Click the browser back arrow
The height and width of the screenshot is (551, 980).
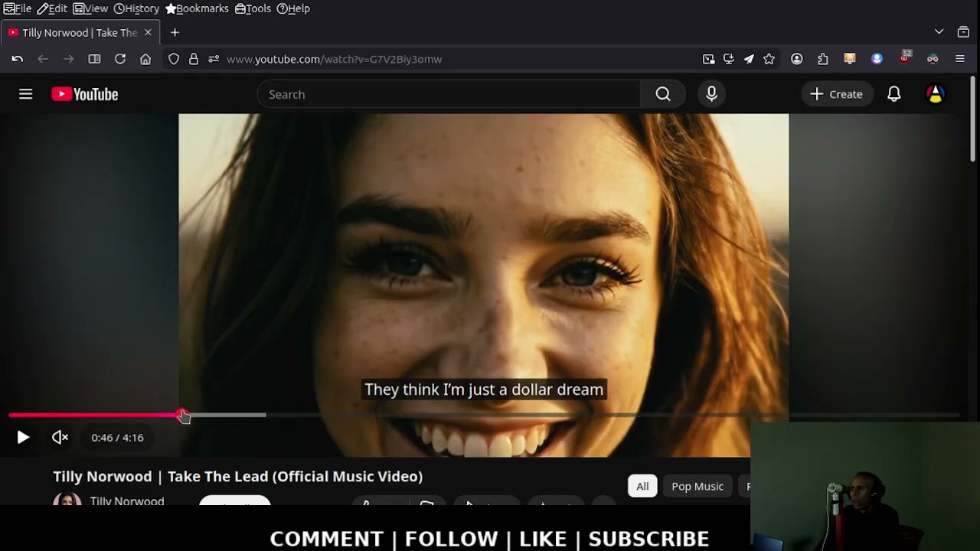click(43, 59)
